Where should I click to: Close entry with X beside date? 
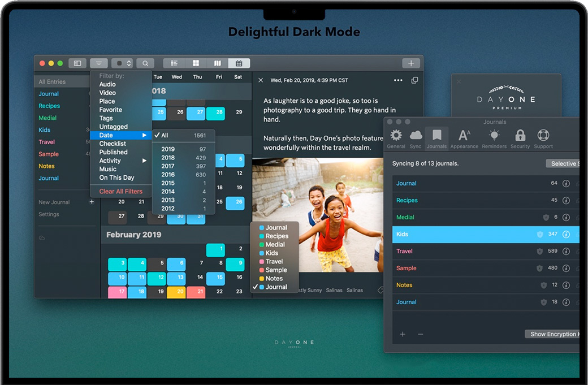(x=261, y=80)
